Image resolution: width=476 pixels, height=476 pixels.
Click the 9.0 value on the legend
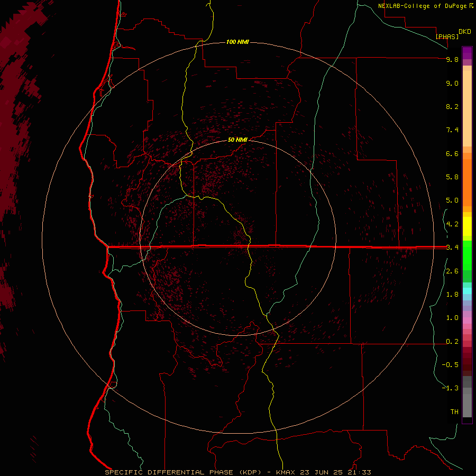(x=452, y=83)
